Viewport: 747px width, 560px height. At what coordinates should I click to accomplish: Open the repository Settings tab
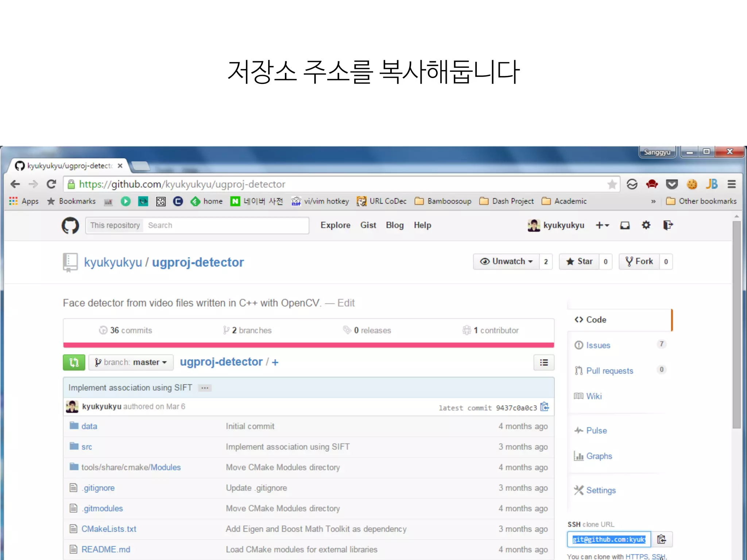pyautogui.click(x=595, y=490)
